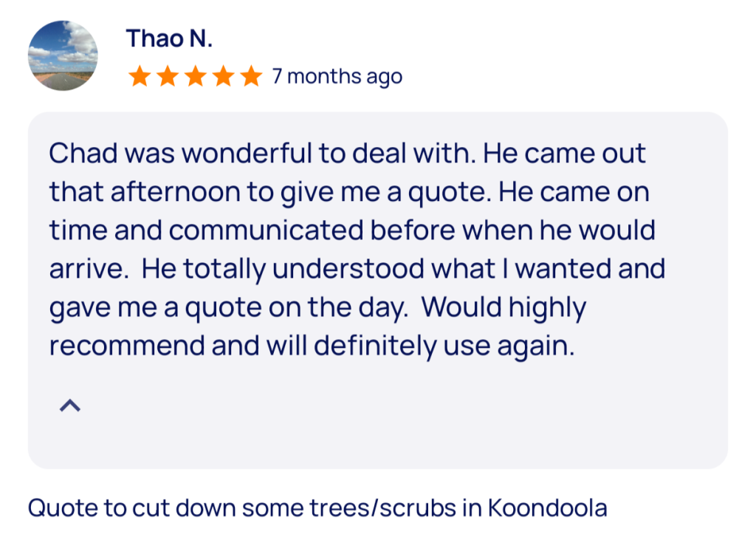
Task: Click the fourth orange rating star
Action: [x=223, y=76]
